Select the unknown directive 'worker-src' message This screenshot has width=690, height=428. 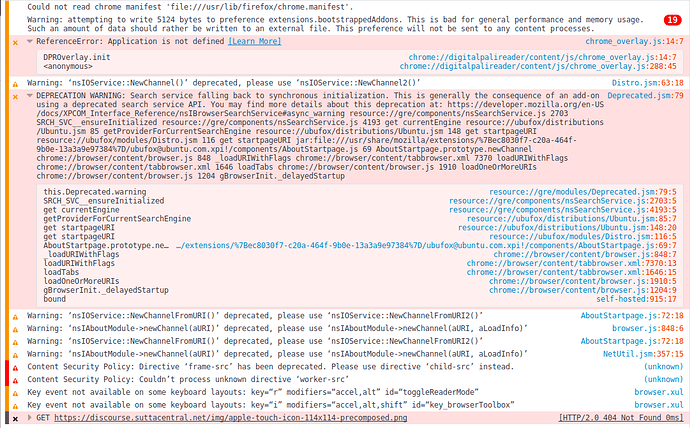(188, 379)
